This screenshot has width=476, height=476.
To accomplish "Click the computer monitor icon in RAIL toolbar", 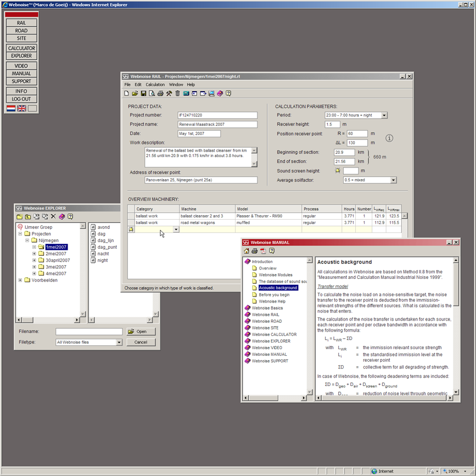I will tap(211, 93).
